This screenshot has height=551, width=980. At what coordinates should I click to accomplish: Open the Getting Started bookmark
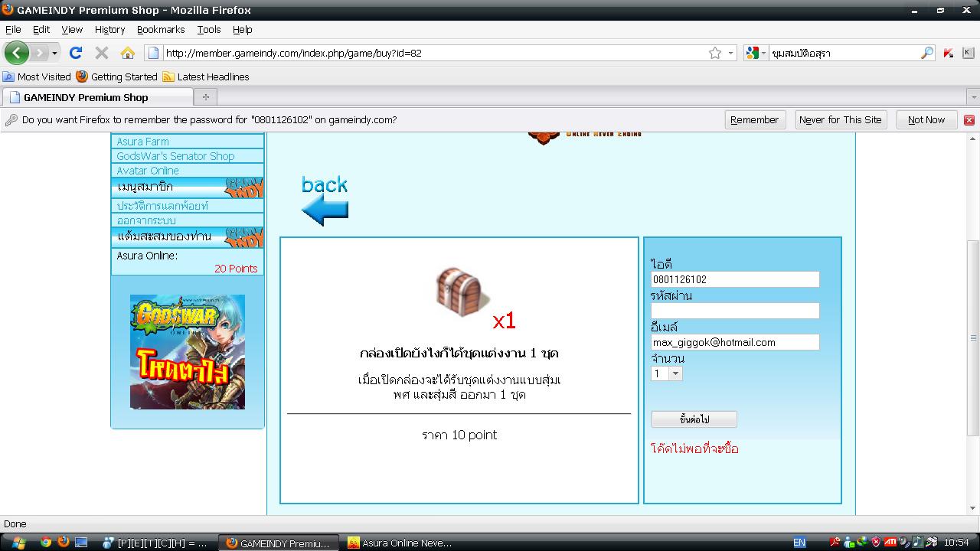click(x=116, y=77)
